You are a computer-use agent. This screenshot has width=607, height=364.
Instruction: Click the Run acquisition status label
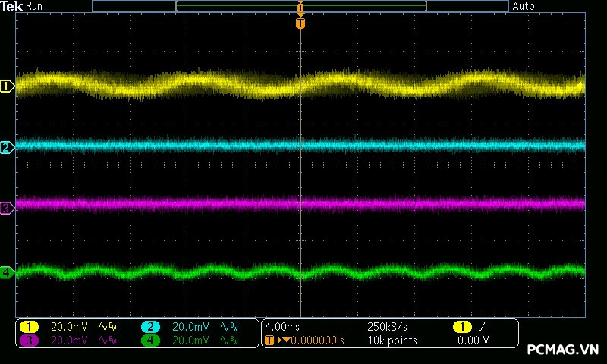tap(35, 6)
